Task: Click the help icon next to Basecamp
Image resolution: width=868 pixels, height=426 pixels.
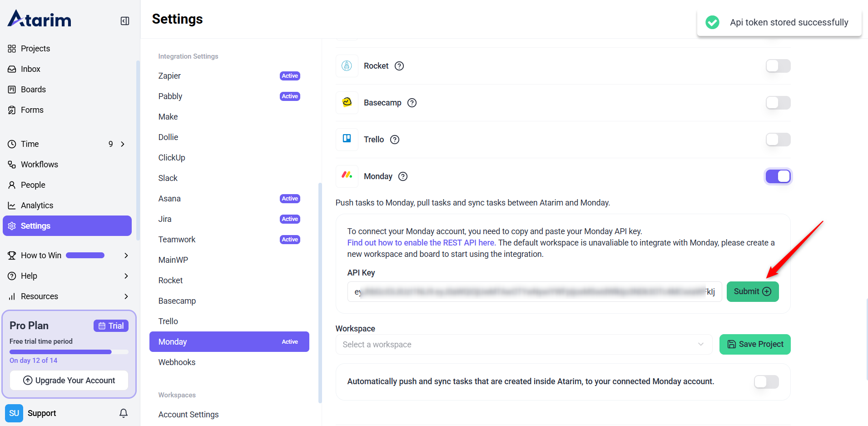Action: tap(412, 103)
